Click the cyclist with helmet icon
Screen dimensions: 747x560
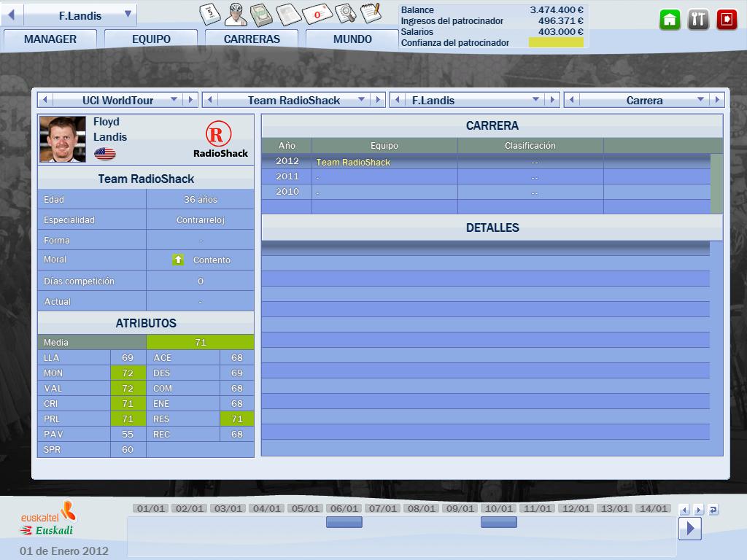click(236, 13)
